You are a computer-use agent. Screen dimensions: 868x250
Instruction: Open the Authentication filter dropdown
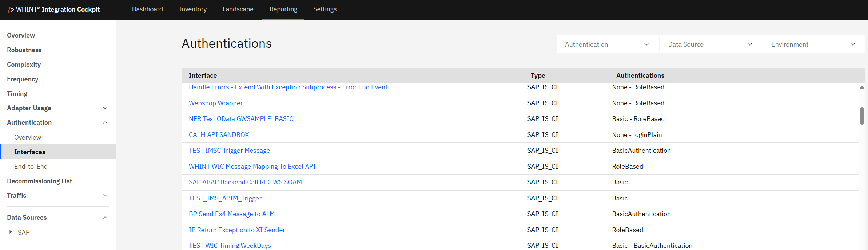click(608, 44)
